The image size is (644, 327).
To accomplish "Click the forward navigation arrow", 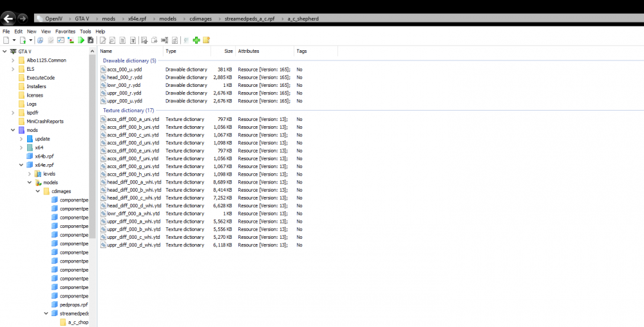I will [x=23, y=19].
